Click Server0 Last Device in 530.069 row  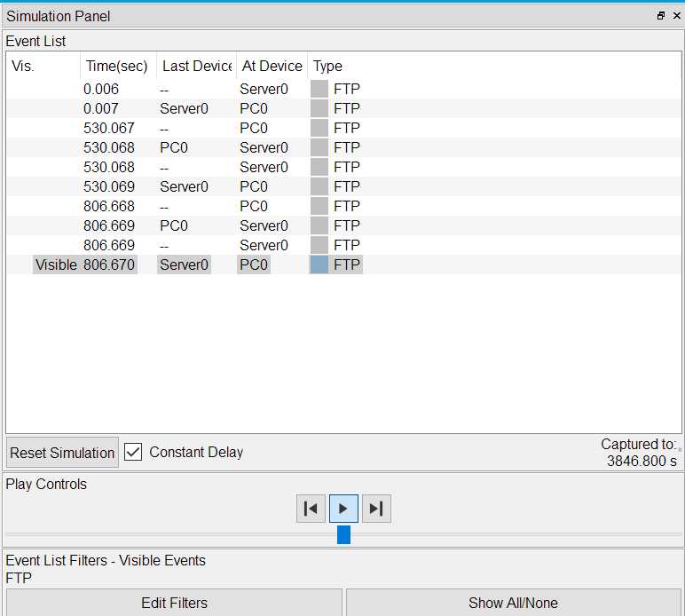tap(184, 186)
